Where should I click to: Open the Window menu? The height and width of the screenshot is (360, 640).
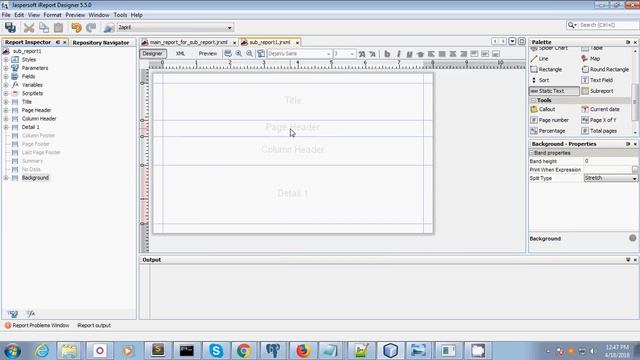click(99, 15)
